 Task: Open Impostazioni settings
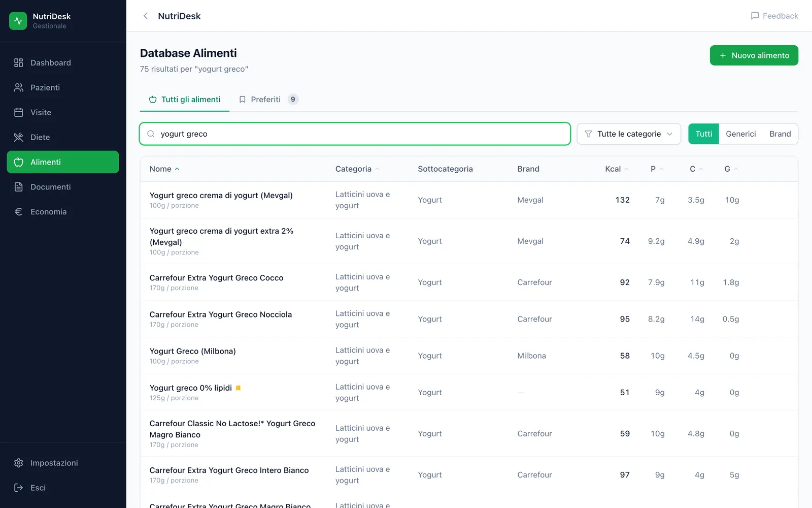click(x=63, y=463)
